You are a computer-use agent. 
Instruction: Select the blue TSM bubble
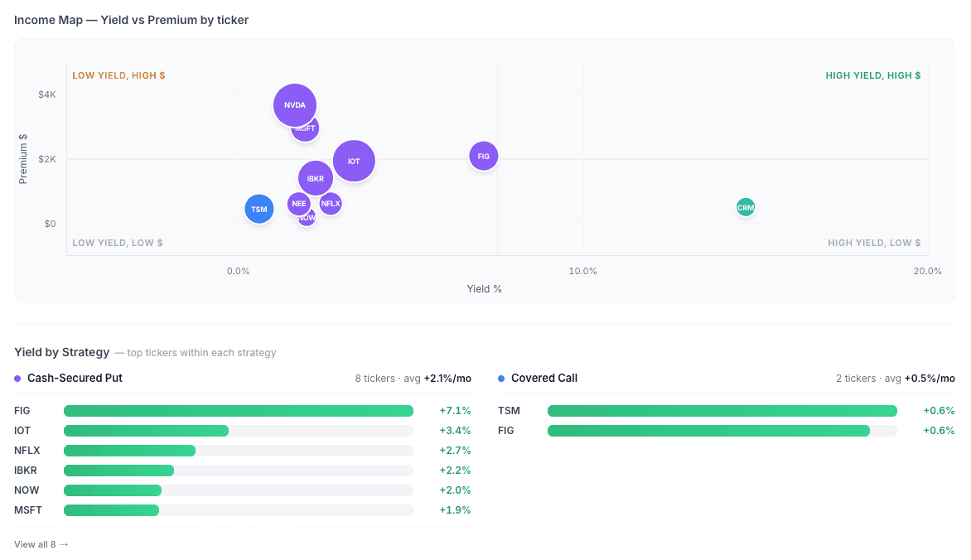[x=258, y=209]
